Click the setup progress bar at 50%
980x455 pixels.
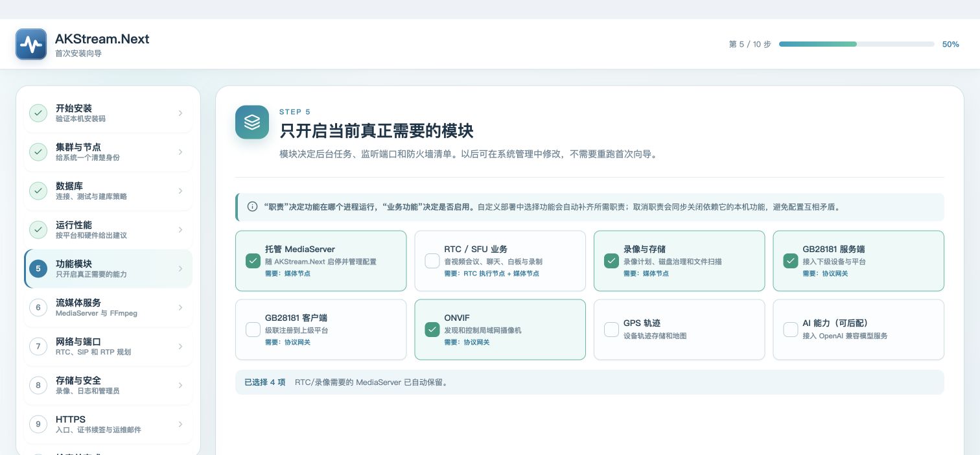click(856, 44)
